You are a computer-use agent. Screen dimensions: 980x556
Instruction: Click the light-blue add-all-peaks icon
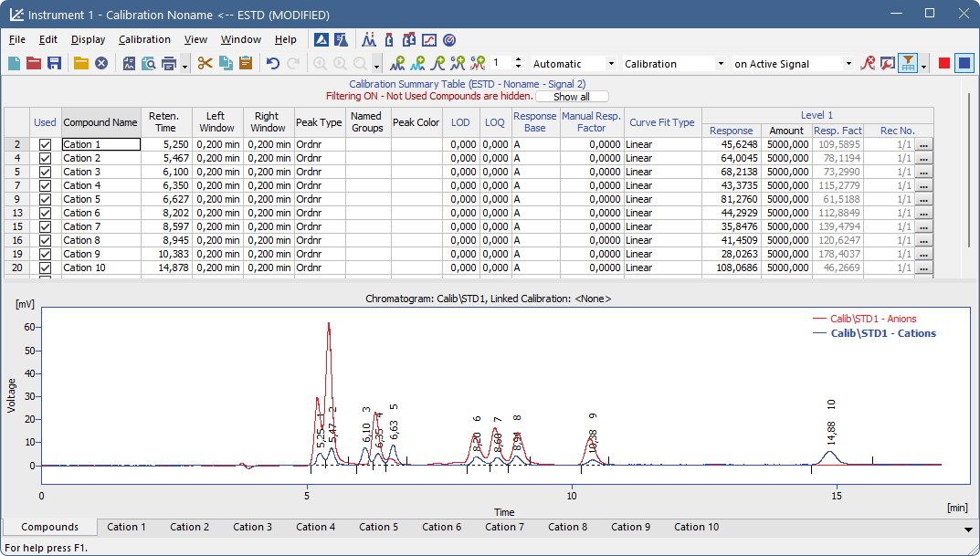(417, 63)
